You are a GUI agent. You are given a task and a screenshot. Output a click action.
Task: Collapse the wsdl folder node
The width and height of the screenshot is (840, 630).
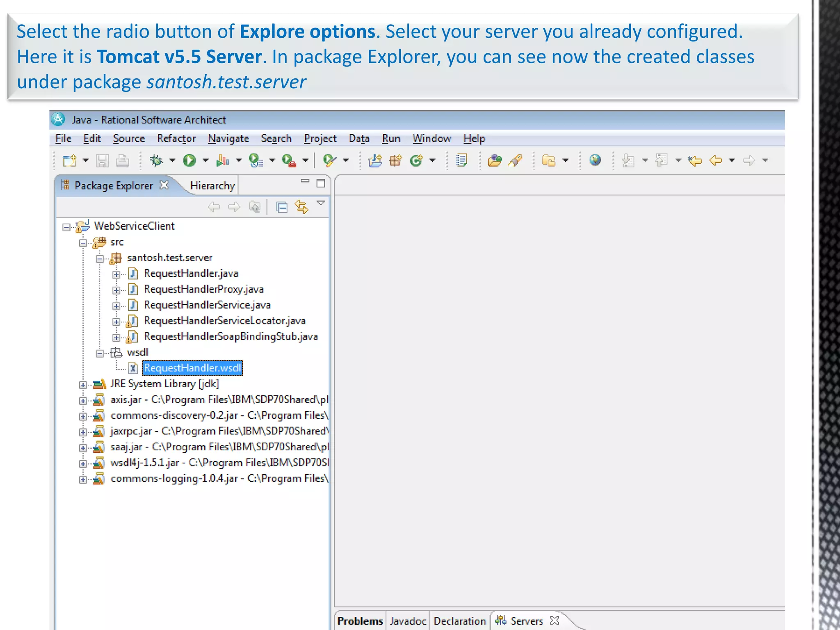coord(100,353)
